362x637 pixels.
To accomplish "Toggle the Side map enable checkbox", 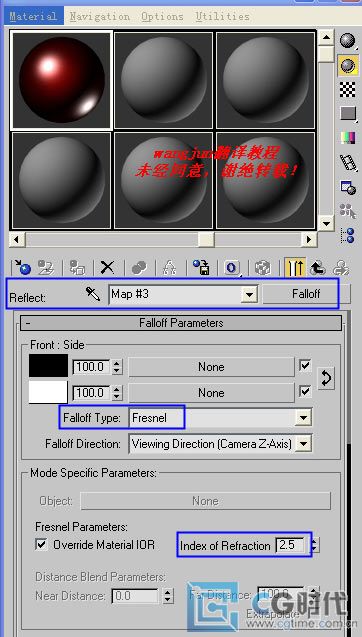I will [x=305, y=392].
